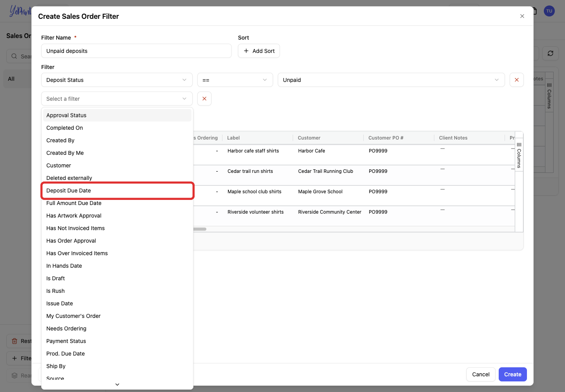Cancel the filter creation dialog
Image resolution: width=565 pixels, height=392 pixels.
481,374
